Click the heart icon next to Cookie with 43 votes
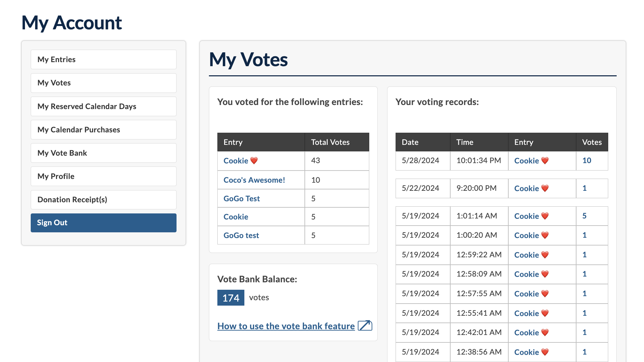The width and height of the screenshot is (644, 362). 254,161
